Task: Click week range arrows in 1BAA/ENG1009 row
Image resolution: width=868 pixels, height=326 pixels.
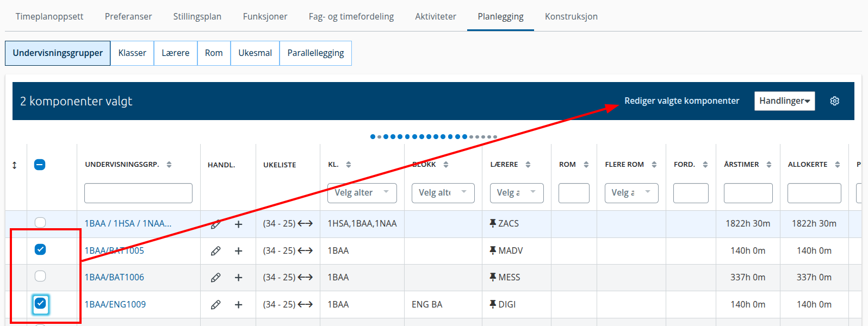Action: click(305, 304)
